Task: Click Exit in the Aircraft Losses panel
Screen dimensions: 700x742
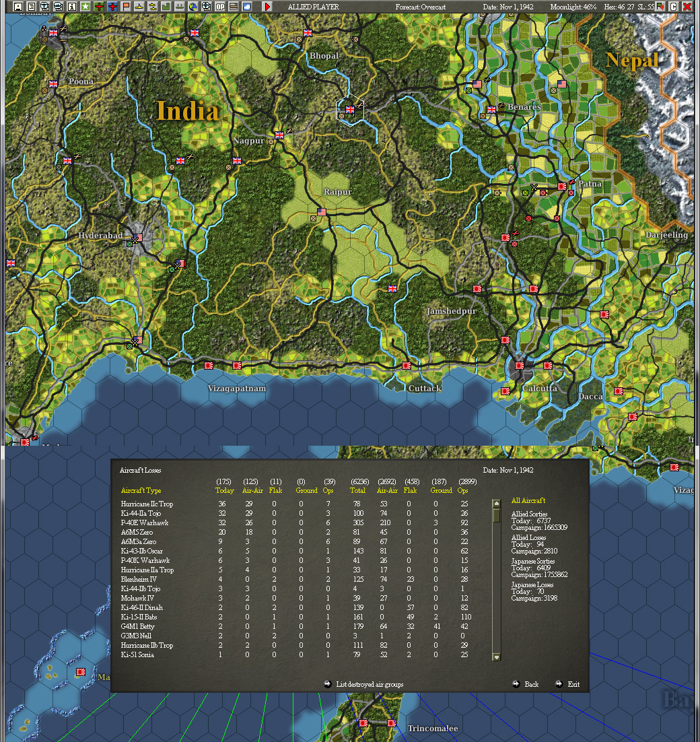Action: 567,684
